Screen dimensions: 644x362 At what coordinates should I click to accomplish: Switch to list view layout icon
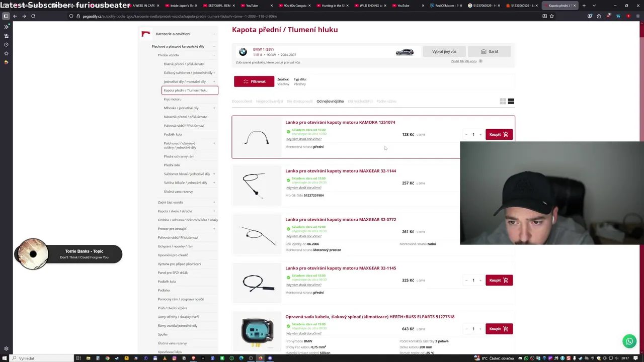pos(511,101)
